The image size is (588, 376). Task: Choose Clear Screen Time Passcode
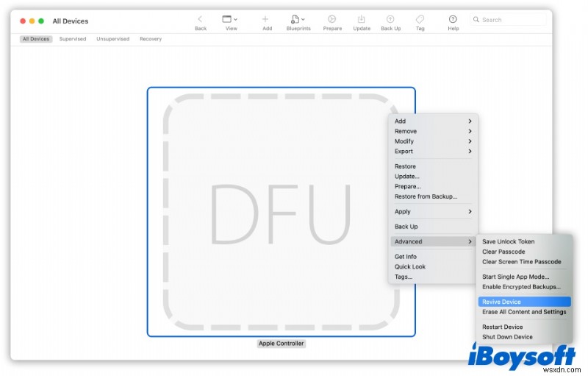525,262
